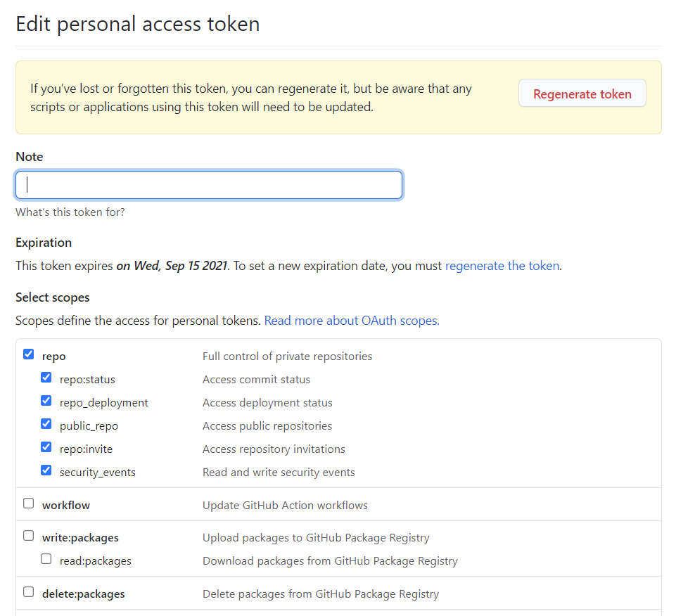Screen dimensions: 676x616
Task: Focus the Note text field
Action: [209, 185]
